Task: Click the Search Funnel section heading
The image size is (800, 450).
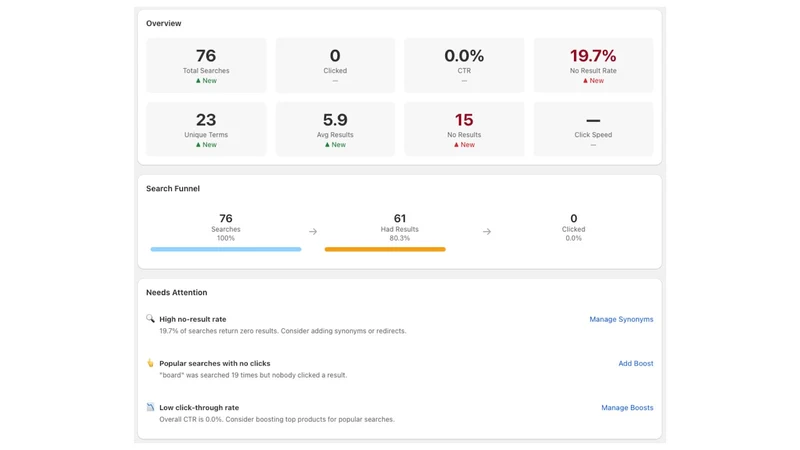Action: point(173,189)
